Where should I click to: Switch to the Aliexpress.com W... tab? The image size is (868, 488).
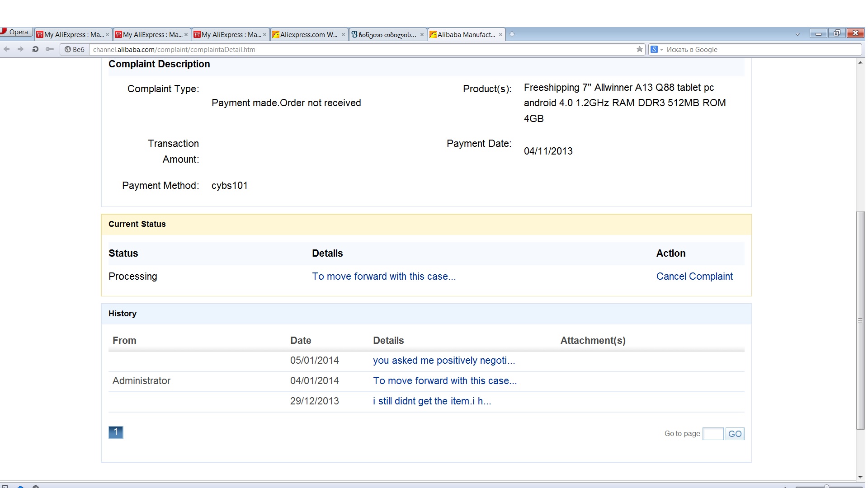(308, 34)
